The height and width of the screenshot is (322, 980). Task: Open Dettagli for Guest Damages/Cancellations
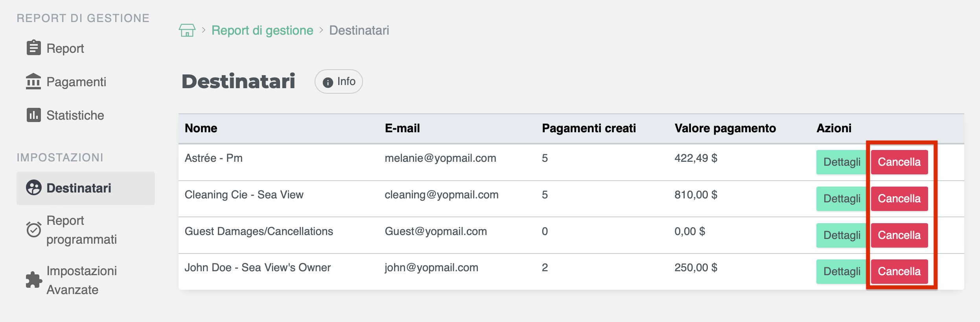tap(842, 235)
